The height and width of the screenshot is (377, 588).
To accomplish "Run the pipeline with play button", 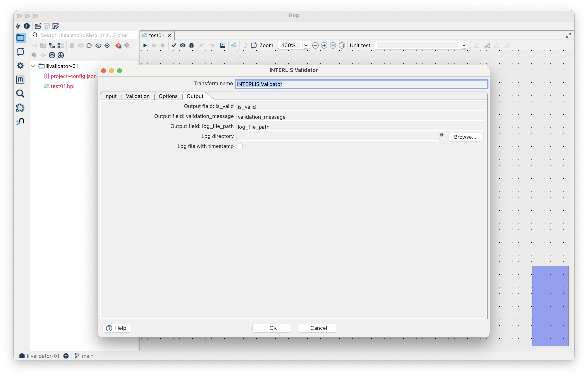I will [x=145, y=45].
